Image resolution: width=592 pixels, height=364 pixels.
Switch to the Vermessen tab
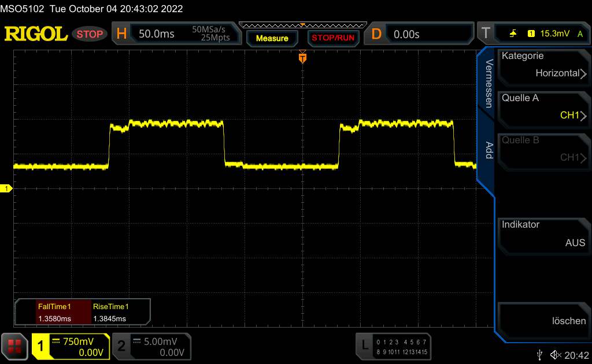coord(489,83)
